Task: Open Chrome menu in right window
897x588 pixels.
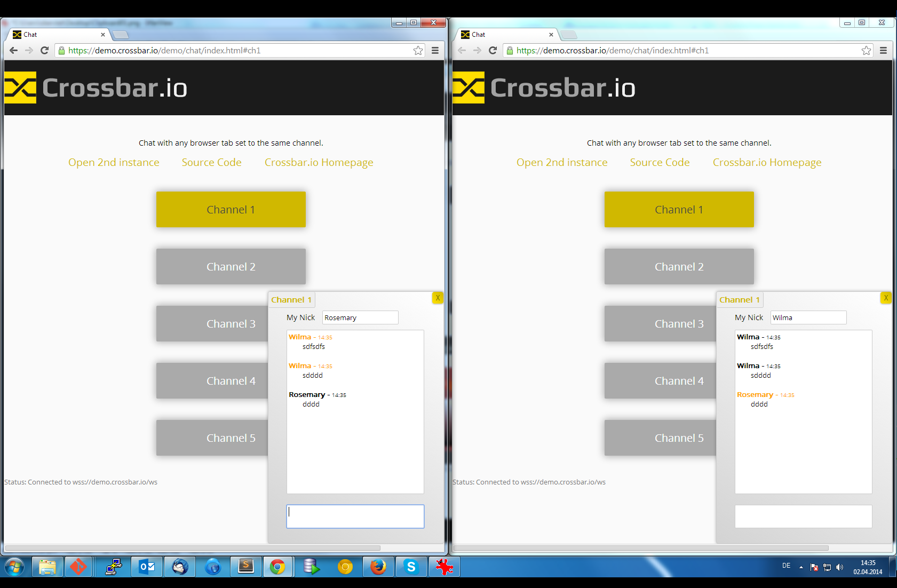Action: [884, 50]
